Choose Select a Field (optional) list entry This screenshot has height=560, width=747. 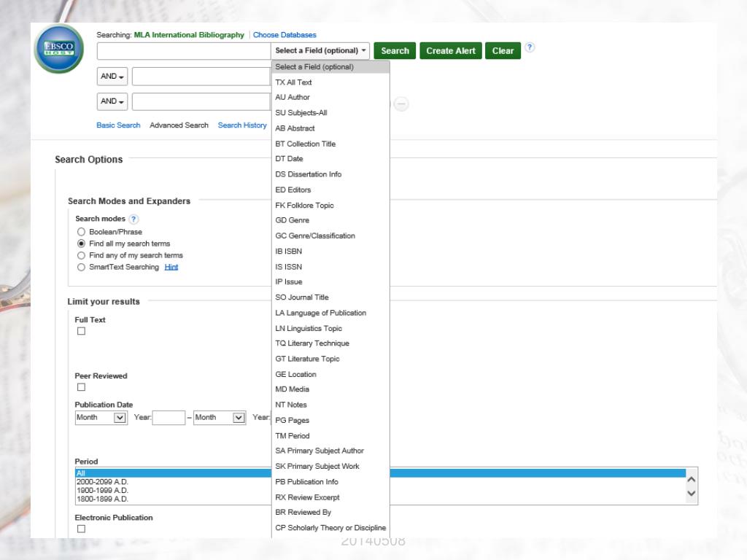330,67
